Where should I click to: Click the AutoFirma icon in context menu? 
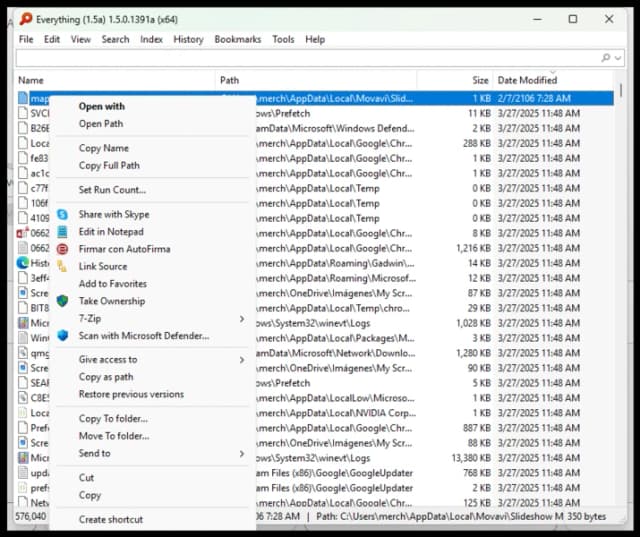[x=62, y=249]
